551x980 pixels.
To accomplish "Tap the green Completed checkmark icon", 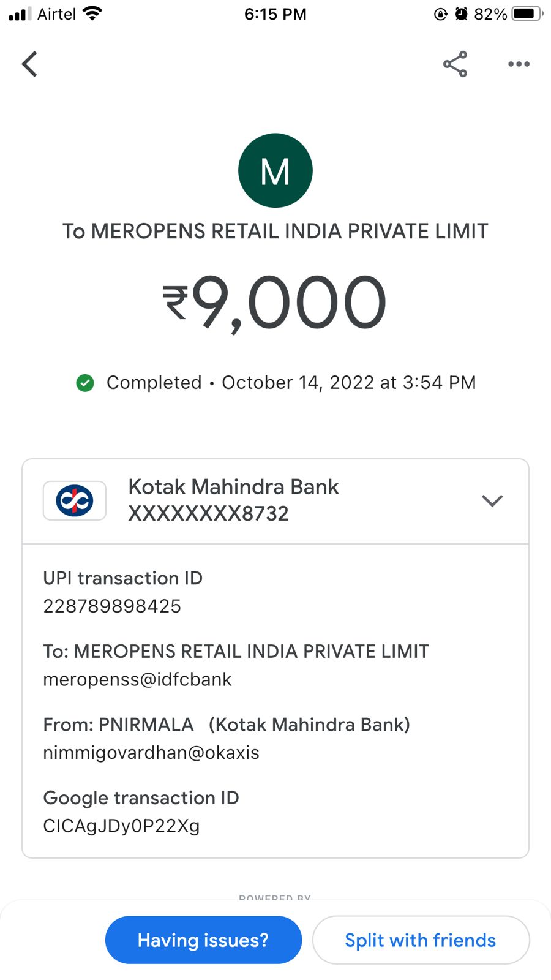I will (85, 383).
